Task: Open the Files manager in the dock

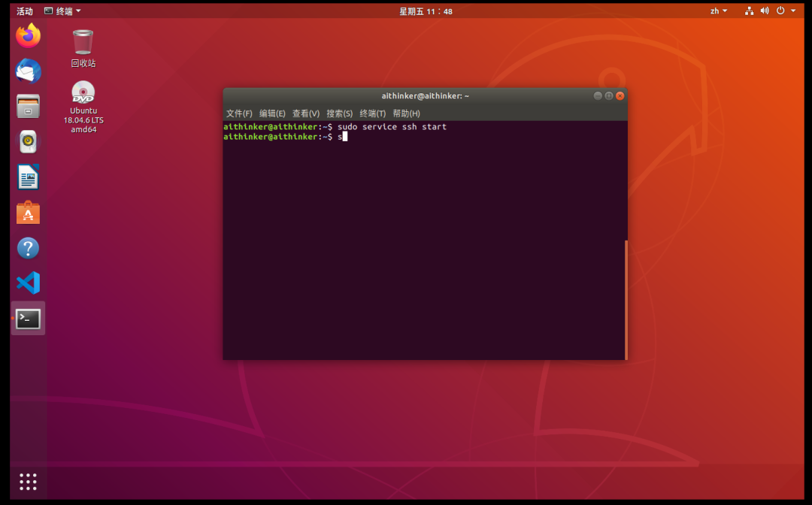Action: (x=28, y=106)
